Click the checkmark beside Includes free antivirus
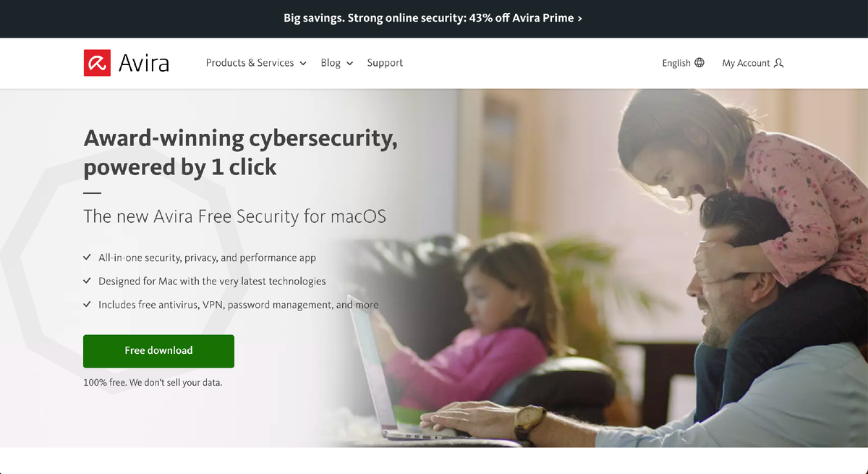Image resolution: width=868 pixels, height=474 pixels. coord(88,305)
